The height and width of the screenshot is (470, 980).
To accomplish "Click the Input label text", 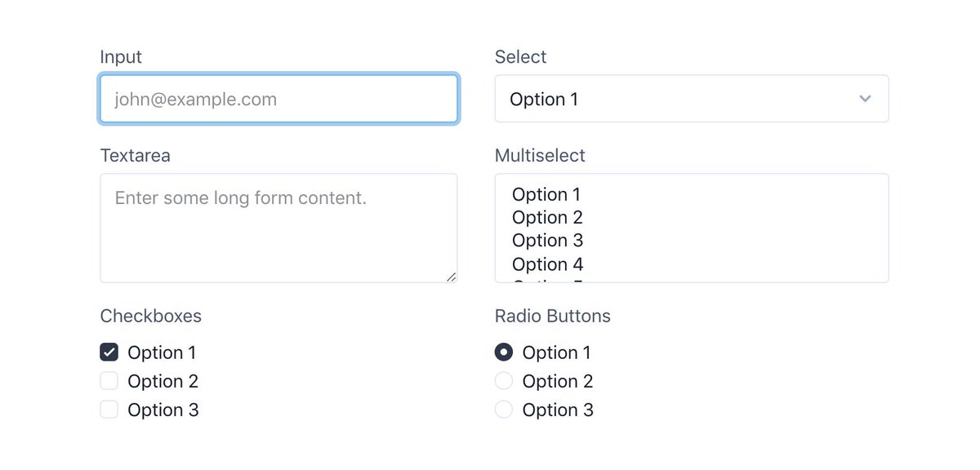I will coord(121,57).
